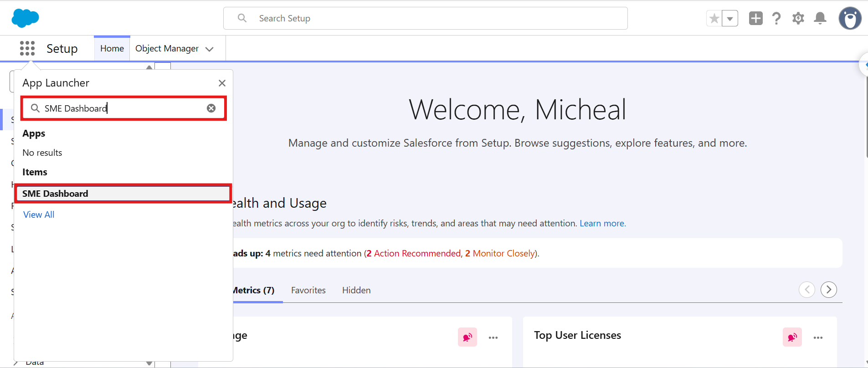This screenshot has height=368, width=868.
Task: Open the Top User Licenses more options menu
Action: pos(818,337)
